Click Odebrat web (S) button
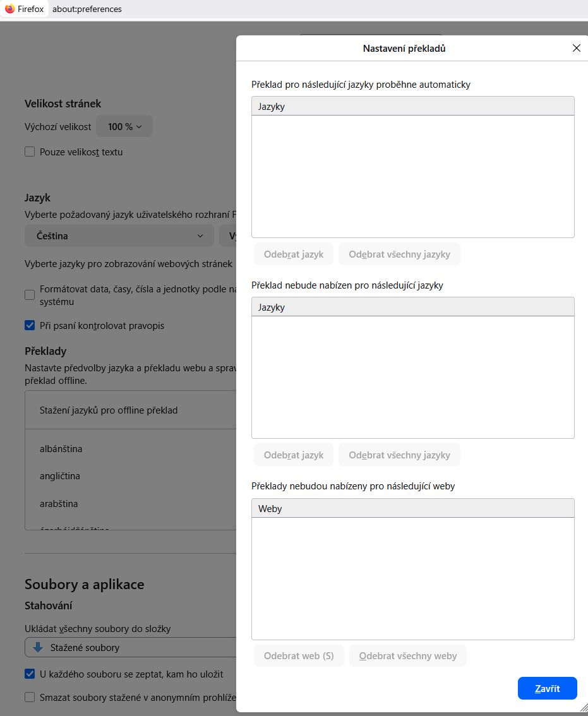Screen dimensions: 588x716 click(299, 656)
